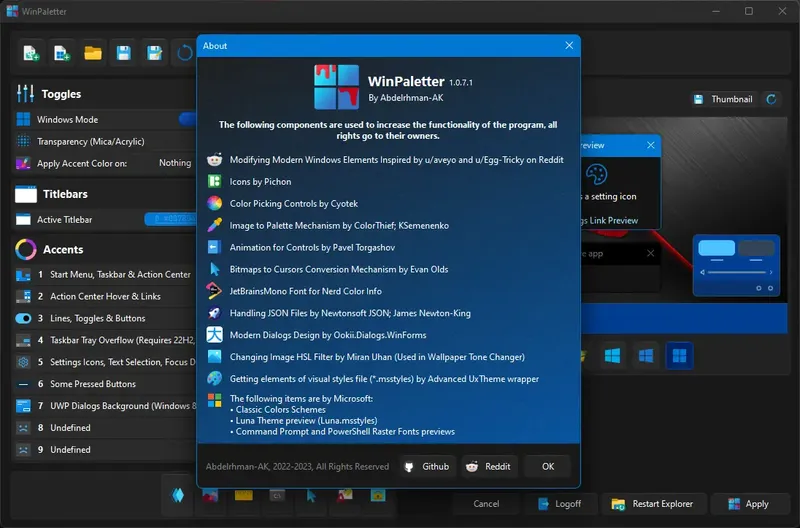Viewport: 800px width, 528px height.
Task: Click the WinPaletter logo in About dialog
Action: (336, 87)
